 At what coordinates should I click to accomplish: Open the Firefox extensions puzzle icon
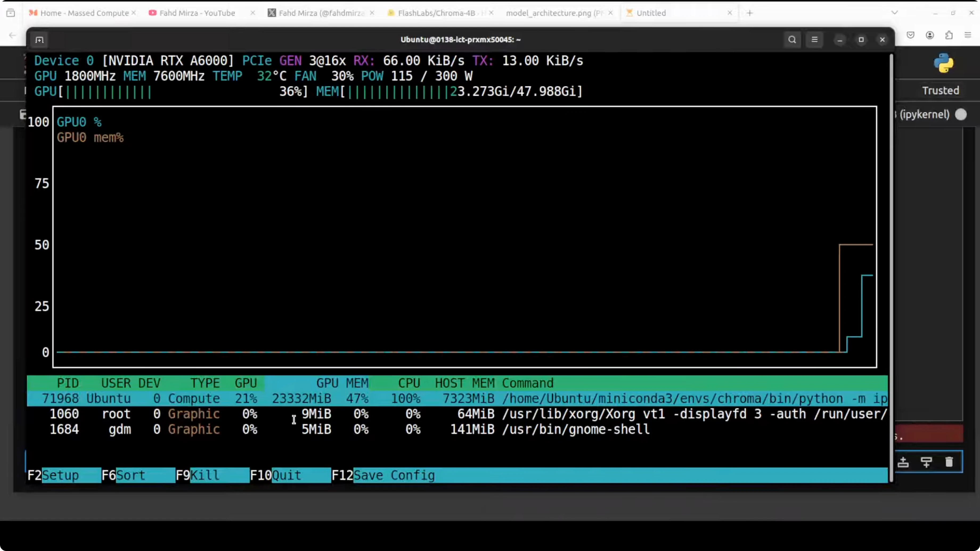coord(949,35)
